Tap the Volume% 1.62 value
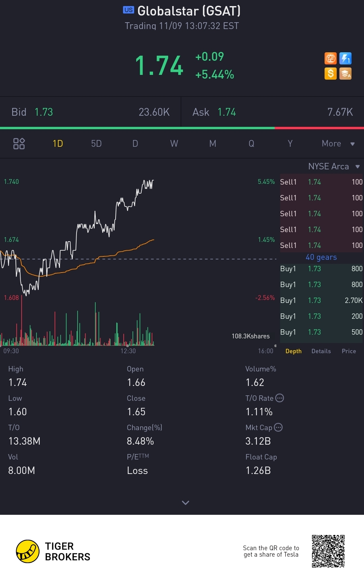 click(255, 382)
